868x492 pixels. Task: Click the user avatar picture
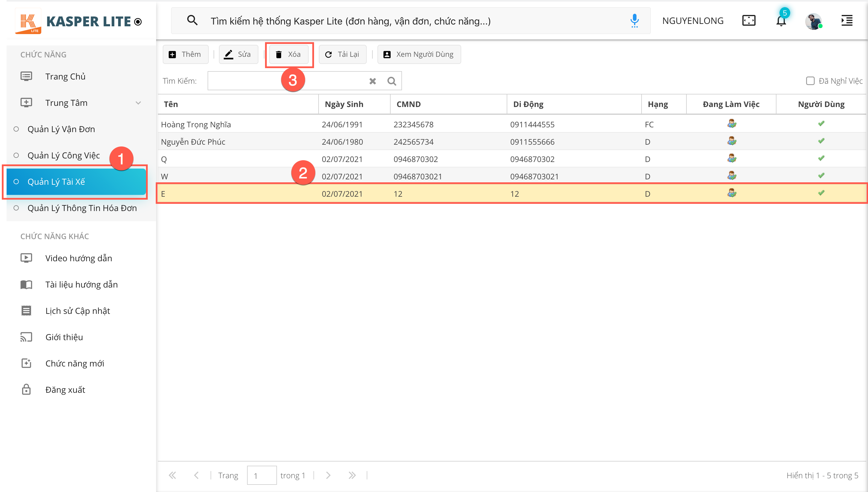click(x=813, y=21)
